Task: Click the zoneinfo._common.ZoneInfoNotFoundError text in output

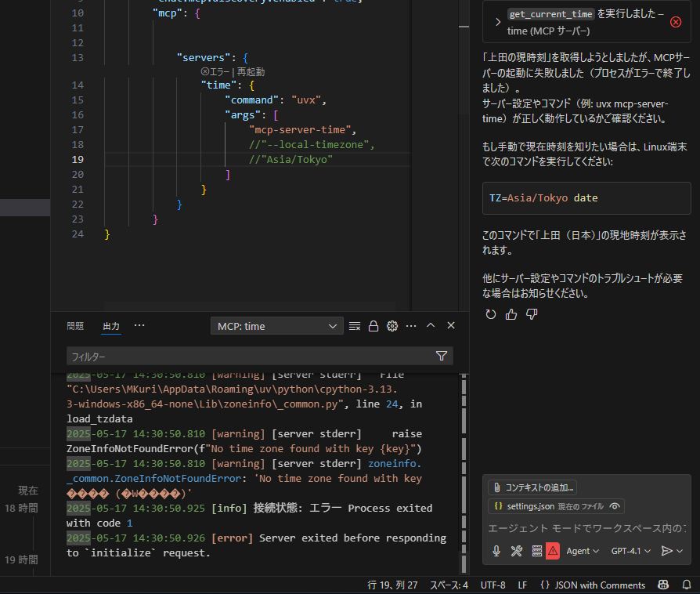Action: [244, 471]
